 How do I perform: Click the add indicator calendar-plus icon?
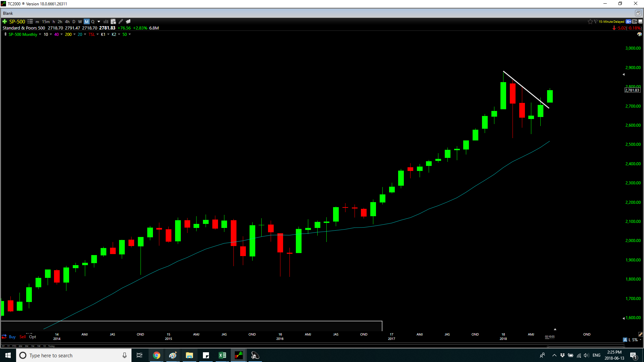(113, 21)
